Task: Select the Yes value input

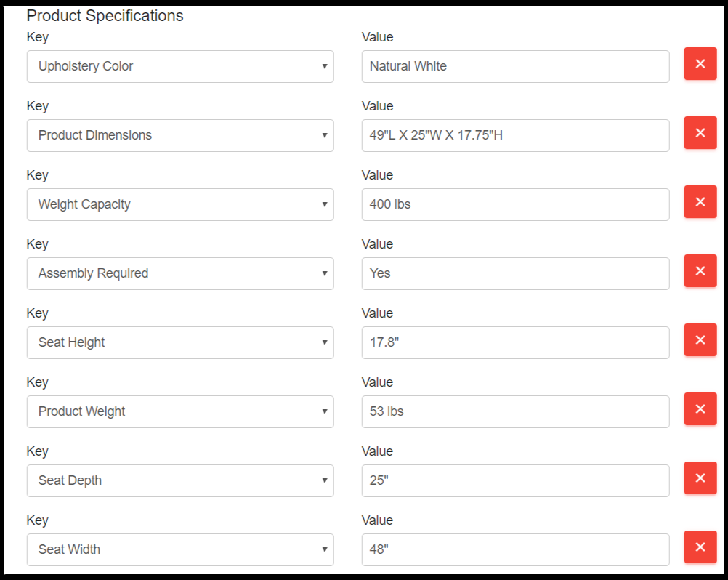Action: tap(515, 273)
